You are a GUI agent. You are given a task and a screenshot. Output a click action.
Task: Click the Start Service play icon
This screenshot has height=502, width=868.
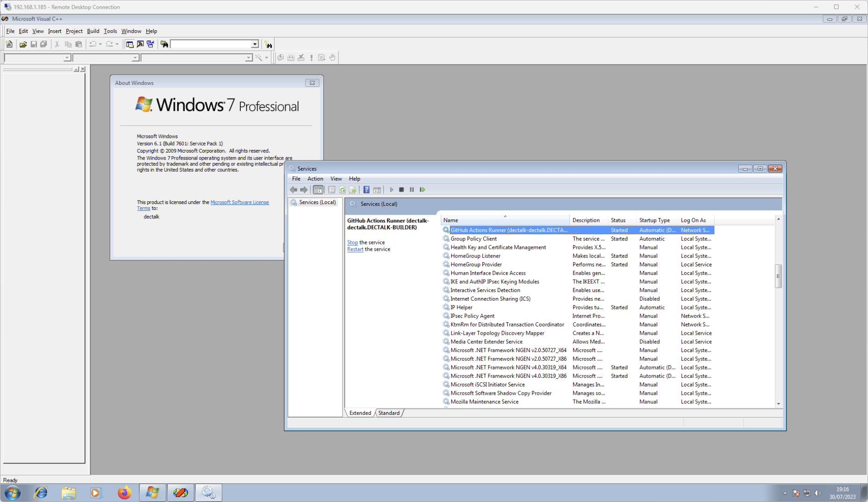pos(392,190)
